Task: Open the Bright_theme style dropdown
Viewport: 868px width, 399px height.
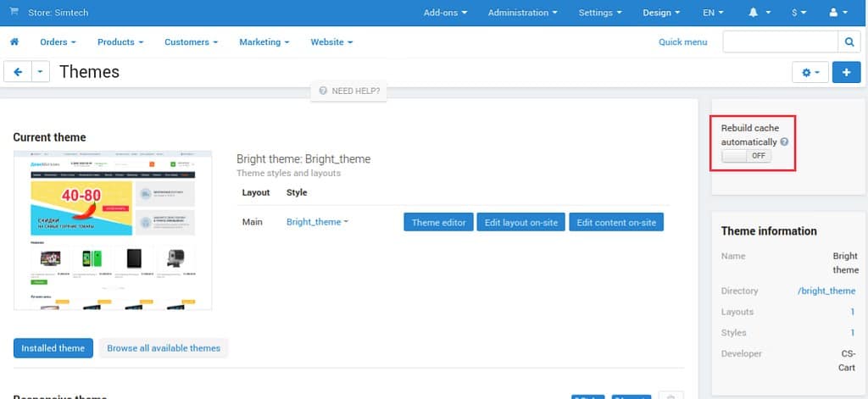Action: point(317,222)
